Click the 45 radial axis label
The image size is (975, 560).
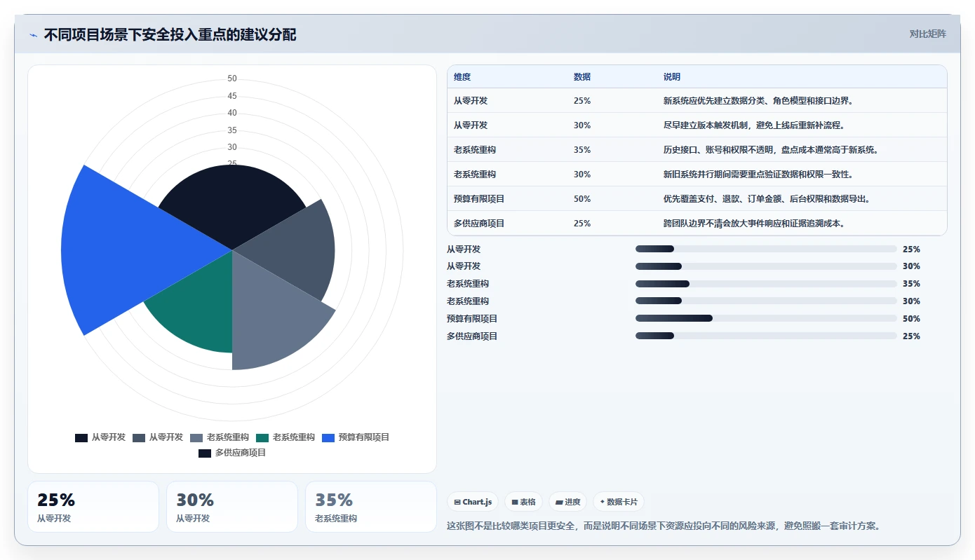(x=232, y=96)
